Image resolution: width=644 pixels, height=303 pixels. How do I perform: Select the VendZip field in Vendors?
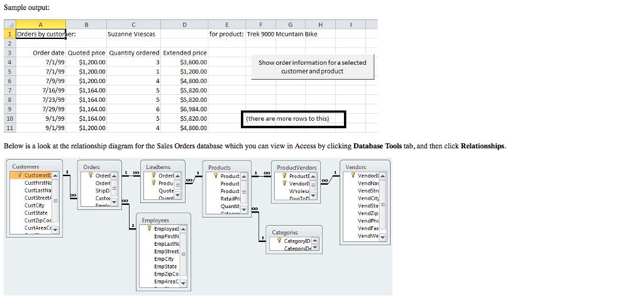(367, 214)
